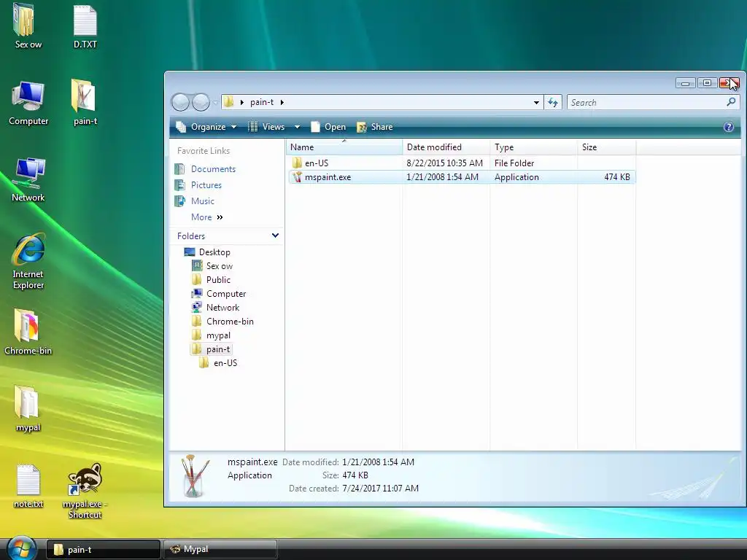Select Desktop in the folder tree
747x560 pixels.
(214, 252)
